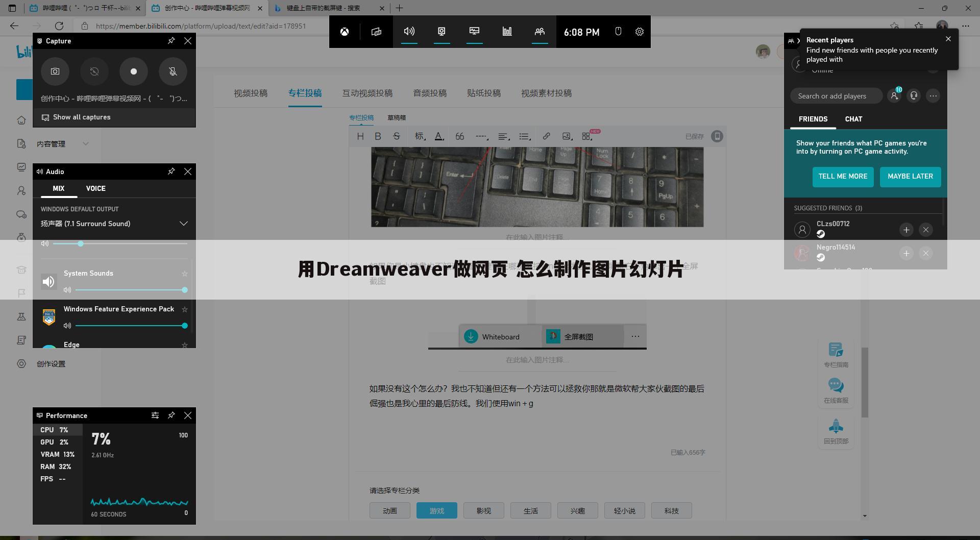Star the Windows Feature Experience Pack entry

click(185, 309)
